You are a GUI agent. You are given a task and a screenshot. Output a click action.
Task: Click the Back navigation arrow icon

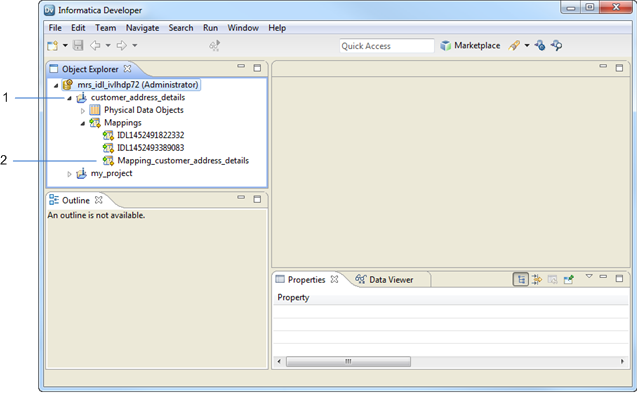[x=95, y=46]
